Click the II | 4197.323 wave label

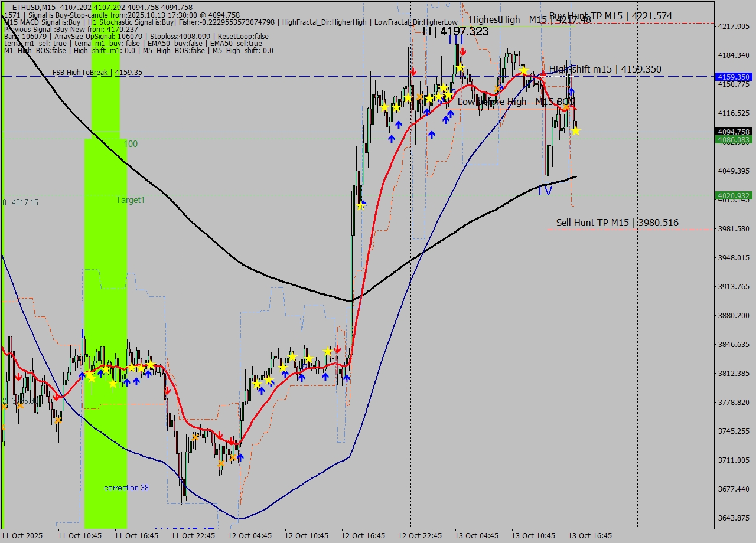[455, 31]
